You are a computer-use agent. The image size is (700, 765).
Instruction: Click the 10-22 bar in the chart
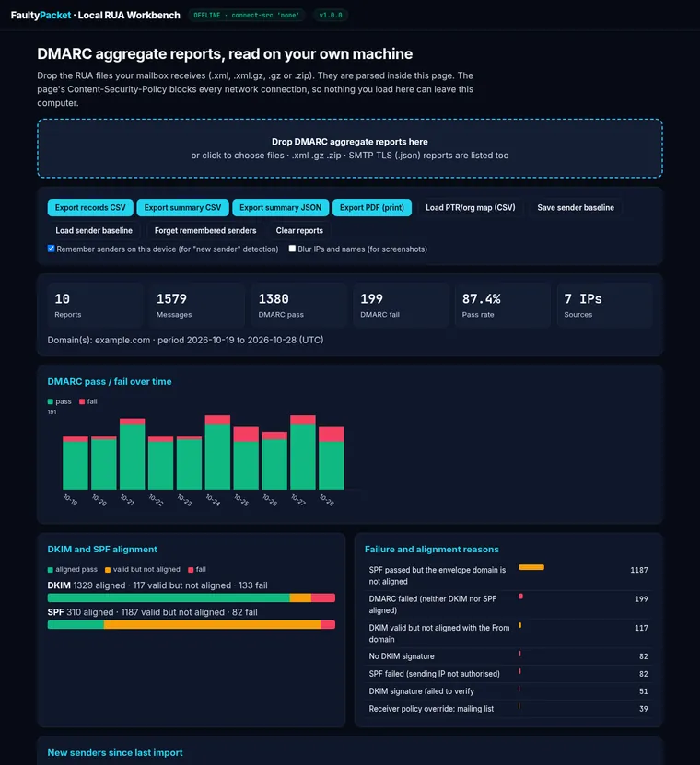click(160, 463)
